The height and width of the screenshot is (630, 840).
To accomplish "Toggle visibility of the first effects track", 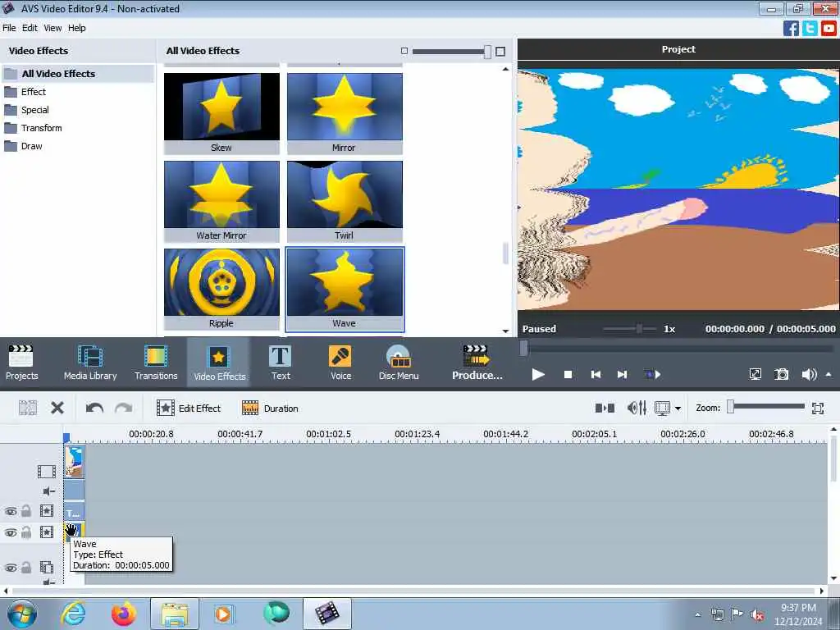I will click(11, 511).
